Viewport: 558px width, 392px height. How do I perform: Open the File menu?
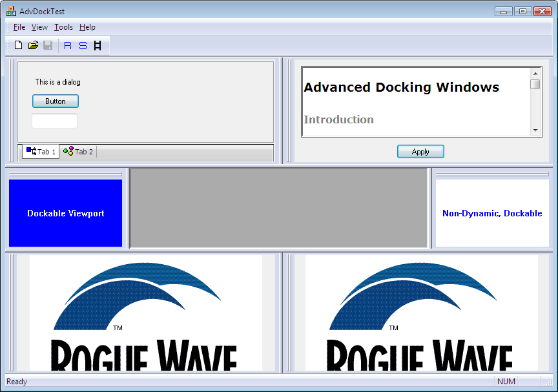[19, 27]
